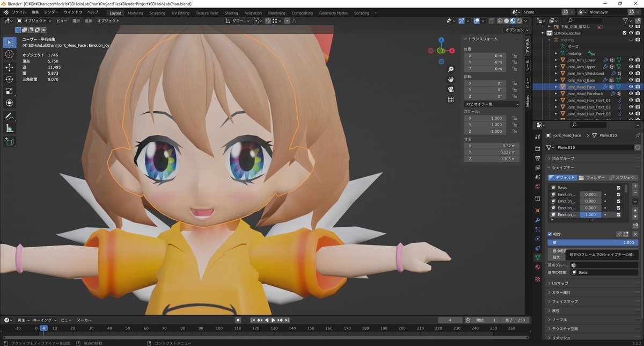Toggle lock on rotation Z
This screenshot has height=346, width=644.
515,97
